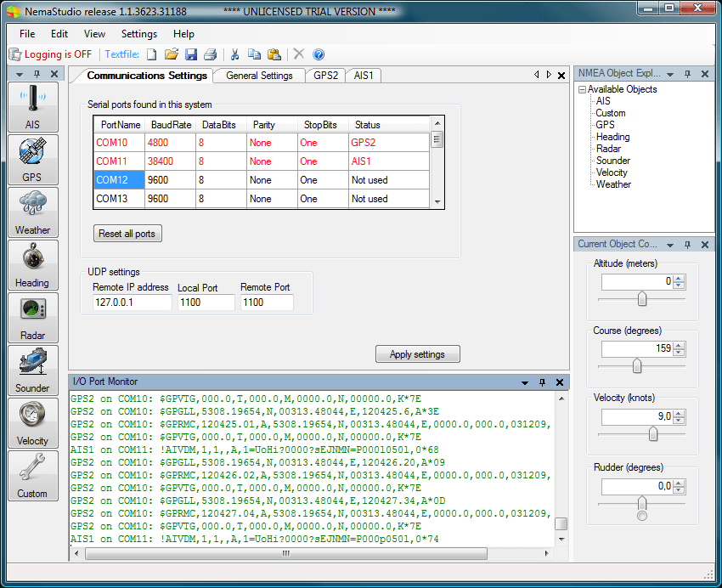
Task: Switch to the GPS2 tab
Action: (325, 76)
